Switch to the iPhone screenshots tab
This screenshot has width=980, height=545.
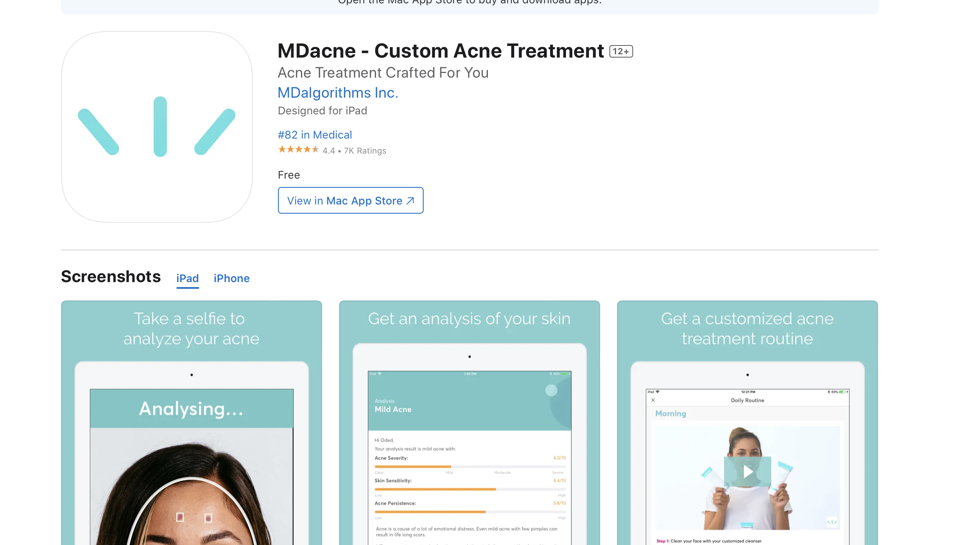coord(232,278)
